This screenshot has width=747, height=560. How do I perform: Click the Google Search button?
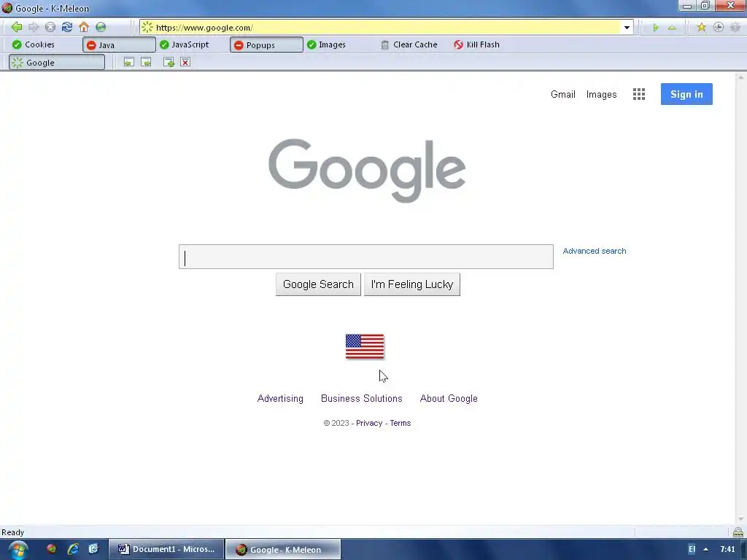coord(318,284)
